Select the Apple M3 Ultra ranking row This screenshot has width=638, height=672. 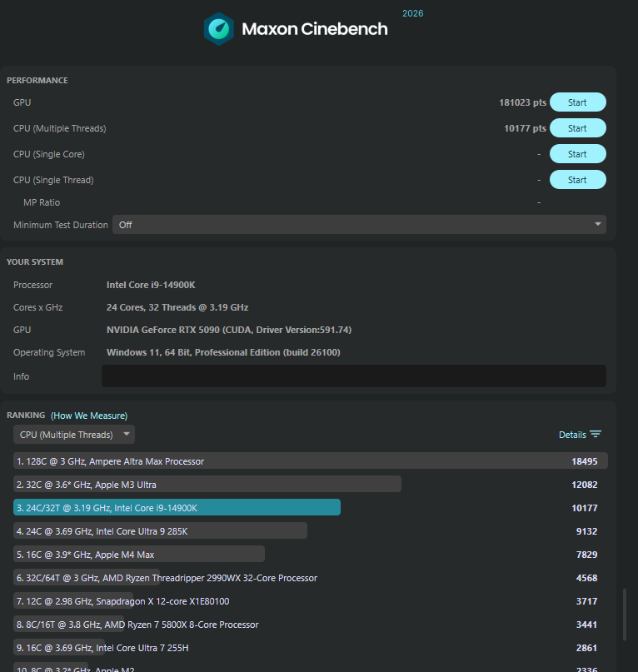coord(311,485)
